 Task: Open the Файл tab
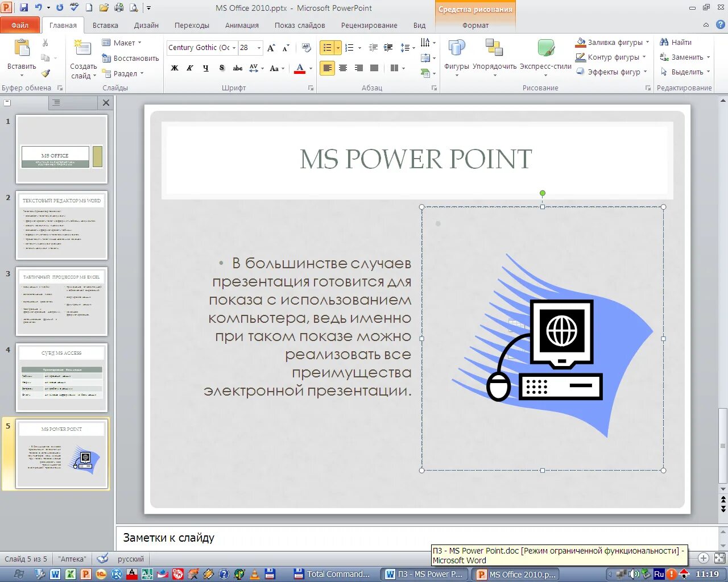click(x=20, y=25)
